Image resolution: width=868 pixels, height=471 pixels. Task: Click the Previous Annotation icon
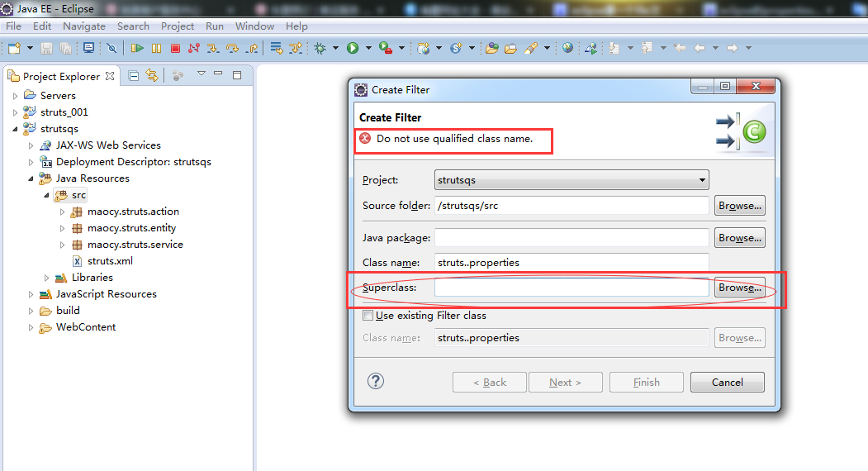647,48
